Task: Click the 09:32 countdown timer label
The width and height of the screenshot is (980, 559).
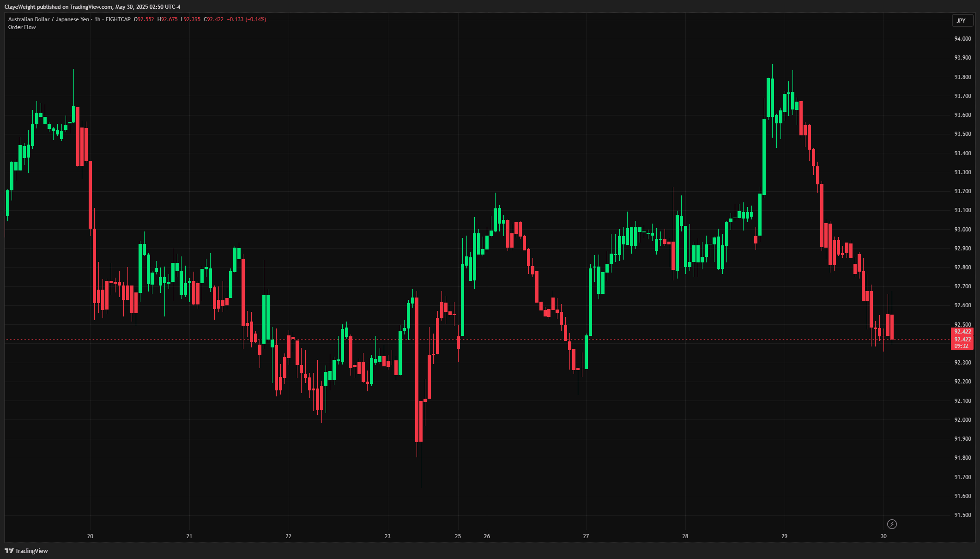Action: coord(962,346)
